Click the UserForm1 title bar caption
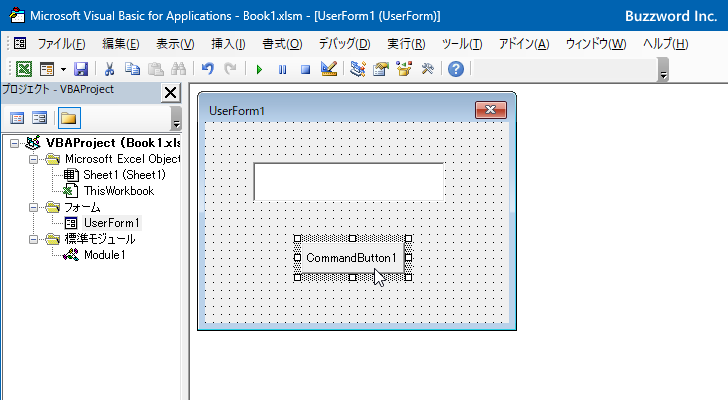This screenshot has width=728, height=400. (x=237, y=111)
